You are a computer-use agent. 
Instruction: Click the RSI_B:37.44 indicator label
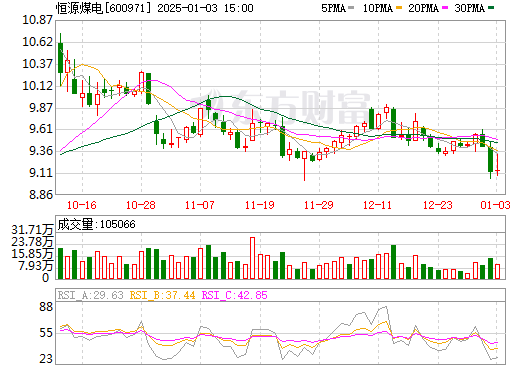(x=162, y=295)
